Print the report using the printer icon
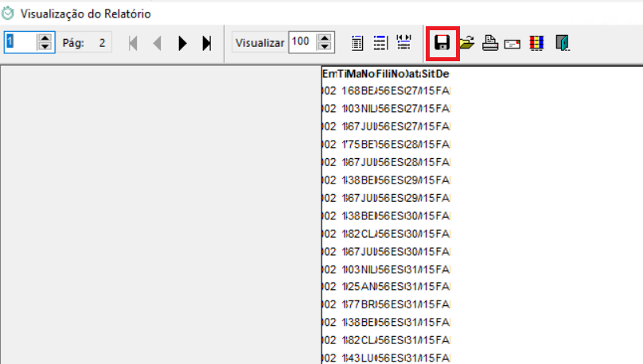Screen dimensions: 643x364 [489, 43]
